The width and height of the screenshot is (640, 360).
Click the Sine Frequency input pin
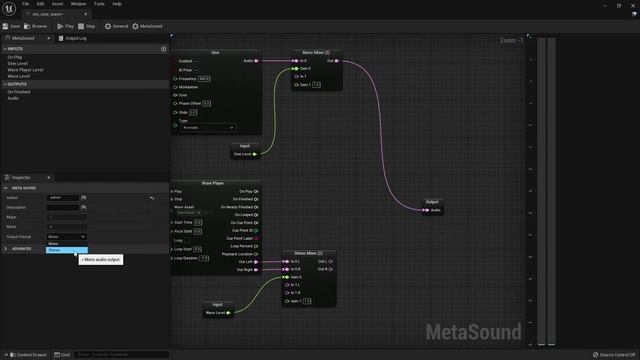click(x=176, y=79)
